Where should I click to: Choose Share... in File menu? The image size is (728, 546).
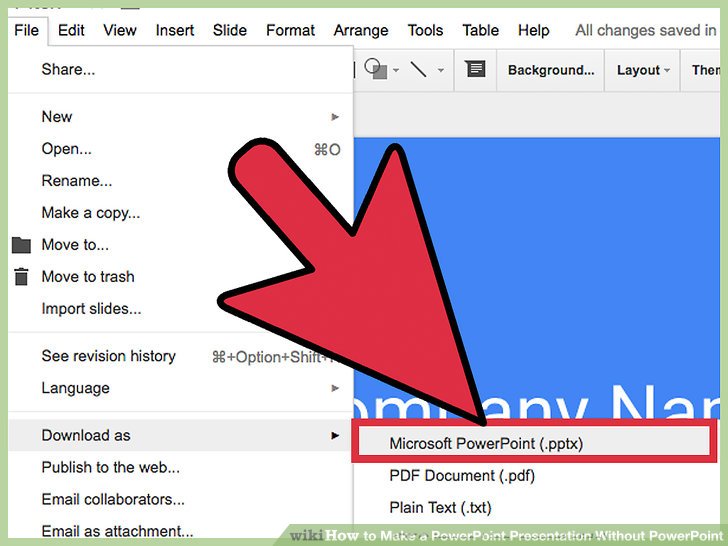click(x=181, y=70)
